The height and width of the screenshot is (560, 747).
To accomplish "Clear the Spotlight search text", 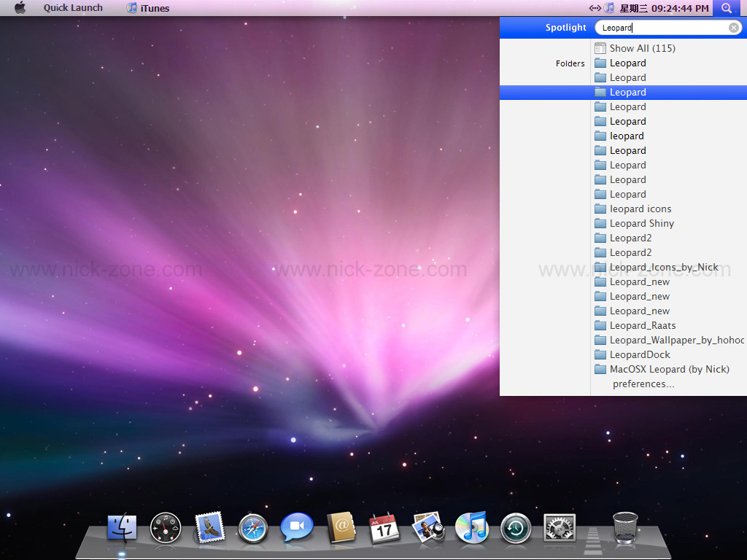I will pyautogui.click(x=734, y=28).
